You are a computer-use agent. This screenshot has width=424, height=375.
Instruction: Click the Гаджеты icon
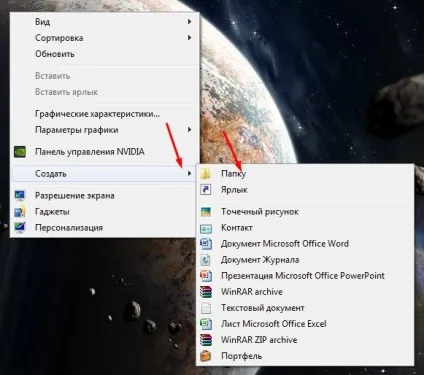(20, 212)
